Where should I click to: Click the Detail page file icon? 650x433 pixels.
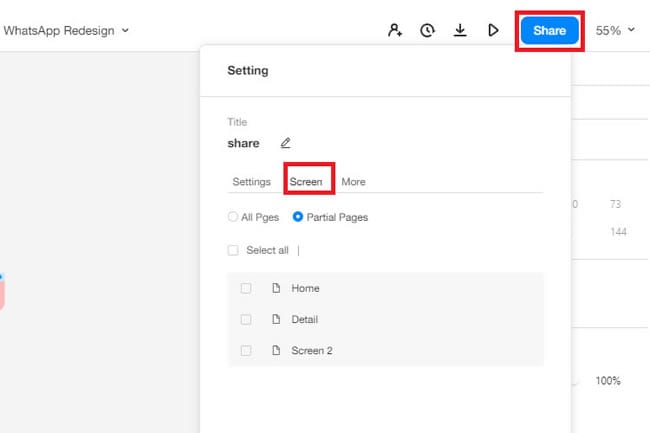tap(276, 319)
